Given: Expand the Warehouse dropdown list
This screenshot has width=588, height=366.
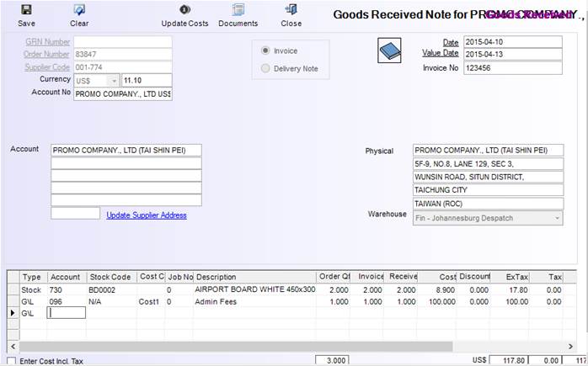Looking at the screenshot, I should pos(556,218).
